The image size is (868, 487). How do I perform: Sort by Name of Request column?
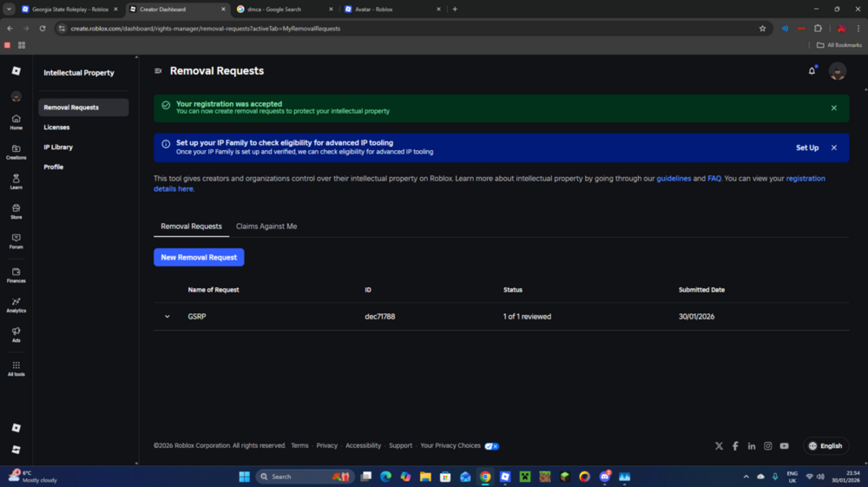tap(214, 290)
